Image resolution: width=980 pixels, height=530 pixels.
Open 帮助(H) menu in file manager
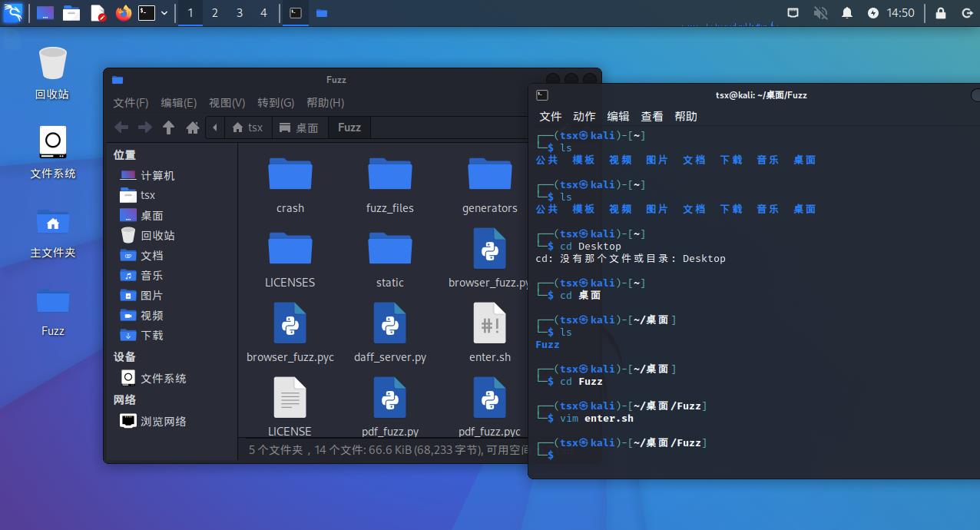click(x=325, y=102)
